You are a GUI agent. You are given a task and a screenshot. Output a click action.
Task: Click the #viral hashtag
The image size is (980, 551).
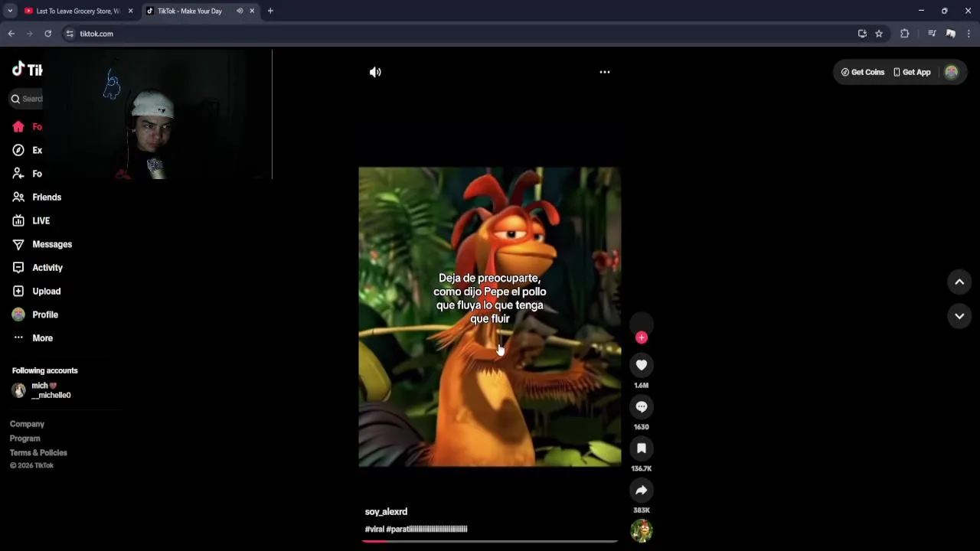[x=374, y=529]
